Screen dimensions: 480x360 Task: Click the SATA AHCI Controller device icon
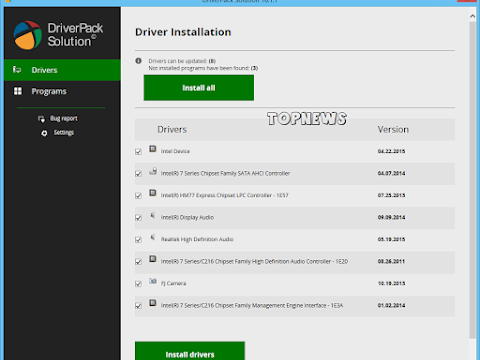coord(153,171)
